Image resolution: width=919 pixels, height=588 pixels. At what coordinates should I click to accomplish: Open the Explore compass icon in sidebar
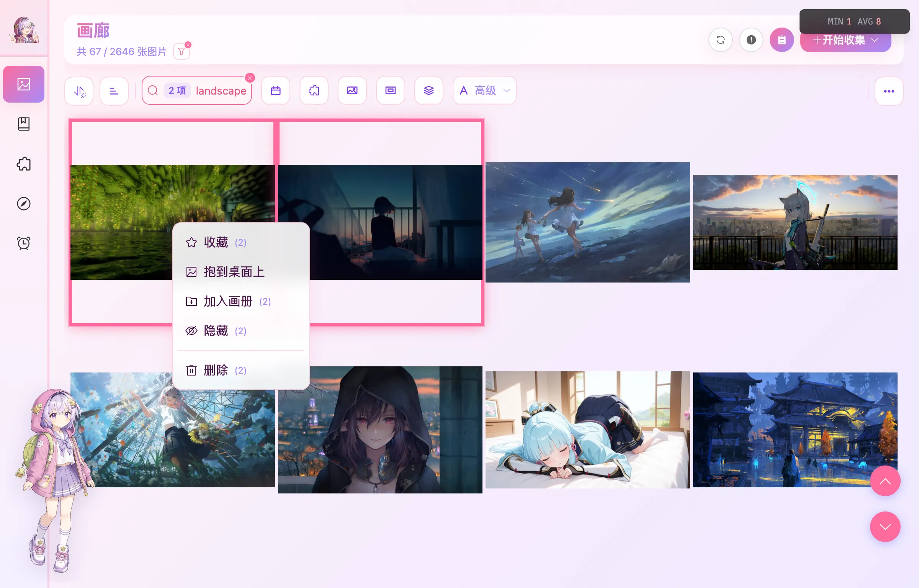click(24, 204)
